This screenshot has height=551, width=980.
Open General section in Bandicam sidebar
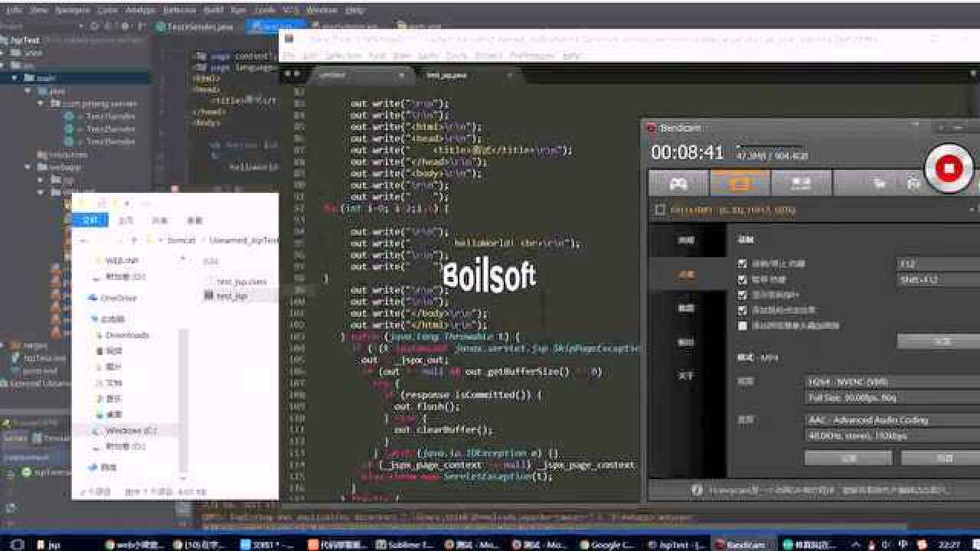(687, 240)
